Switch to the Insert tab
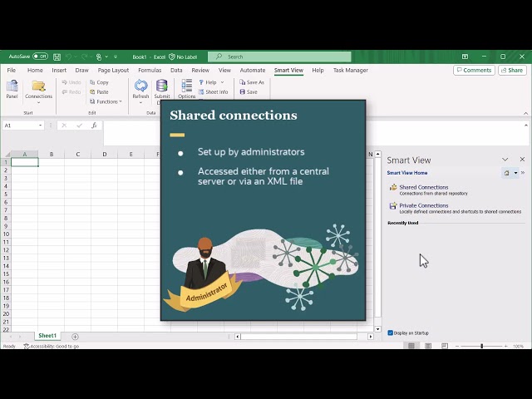 59,70
